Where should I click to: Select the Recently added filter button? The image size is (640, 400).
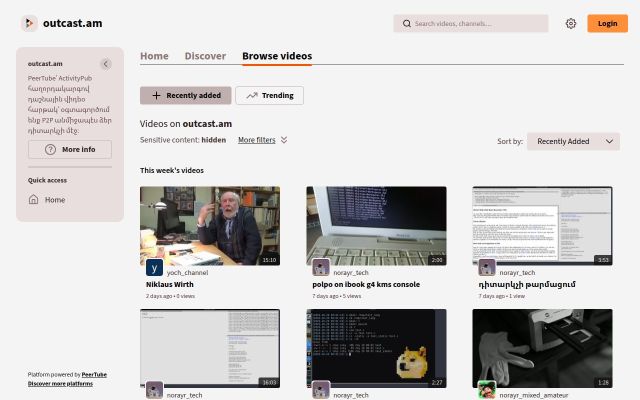186,96
